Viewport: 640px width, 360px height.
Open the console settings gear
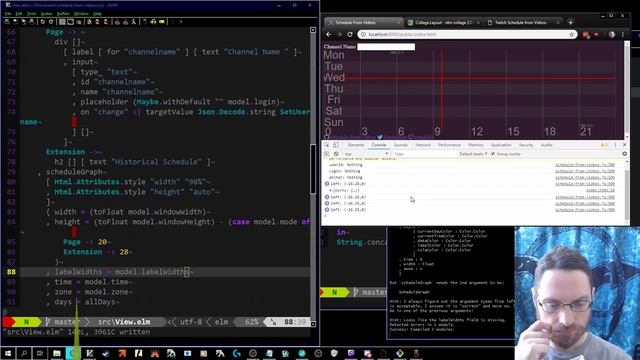tap(624, 154)
